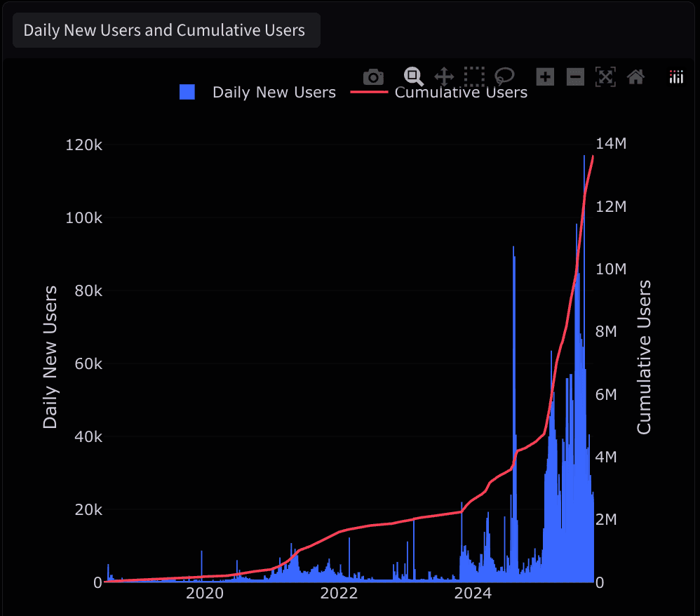Click the Zoom Out minus icon
Viewport: 700px width, 616px height.
[x=575, y=76]
